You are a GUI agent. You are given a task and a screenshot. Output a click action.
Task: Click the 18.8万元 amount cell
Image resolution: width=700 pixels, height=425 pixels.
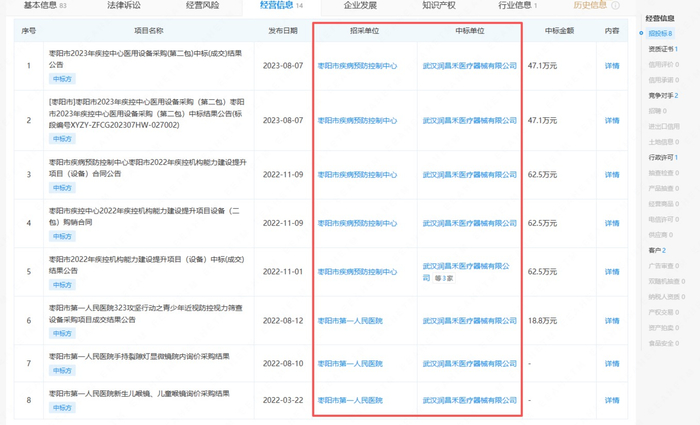pos(542,321)
